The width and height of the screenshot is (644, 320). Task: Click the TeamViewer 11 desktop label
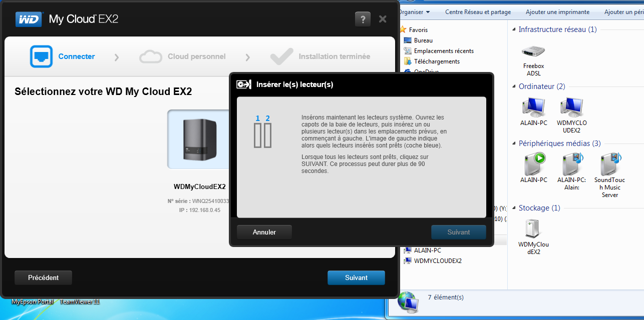[x=80, y=301]
